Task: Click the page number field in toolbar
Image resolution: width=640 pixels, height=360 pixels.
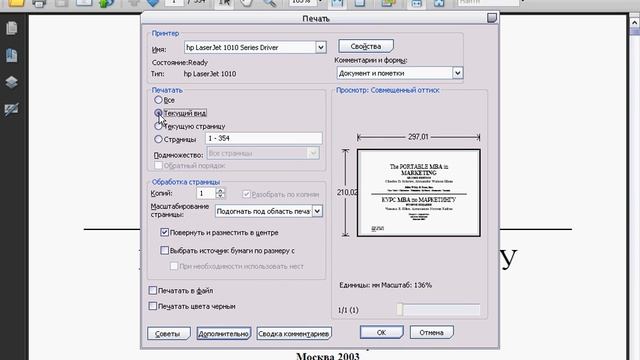Action: 175,3
